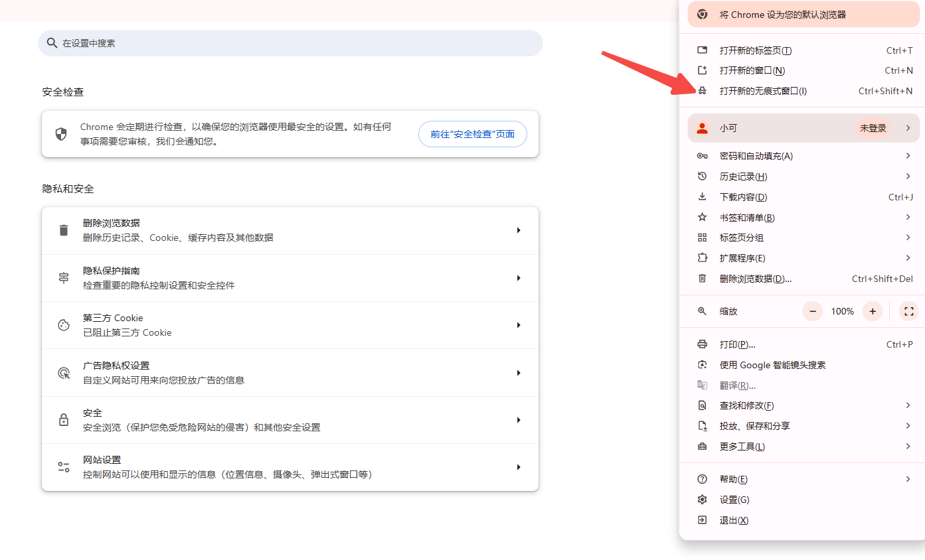925x560 pixels.
Task: Click the trash icon beside 删除浏览数据 in settings list
Action: point(64,230)
